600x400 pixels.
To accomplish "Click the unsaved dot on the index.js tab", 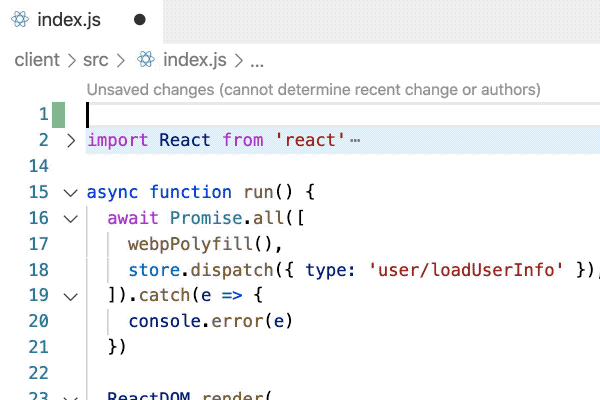I will click(139, 19).
